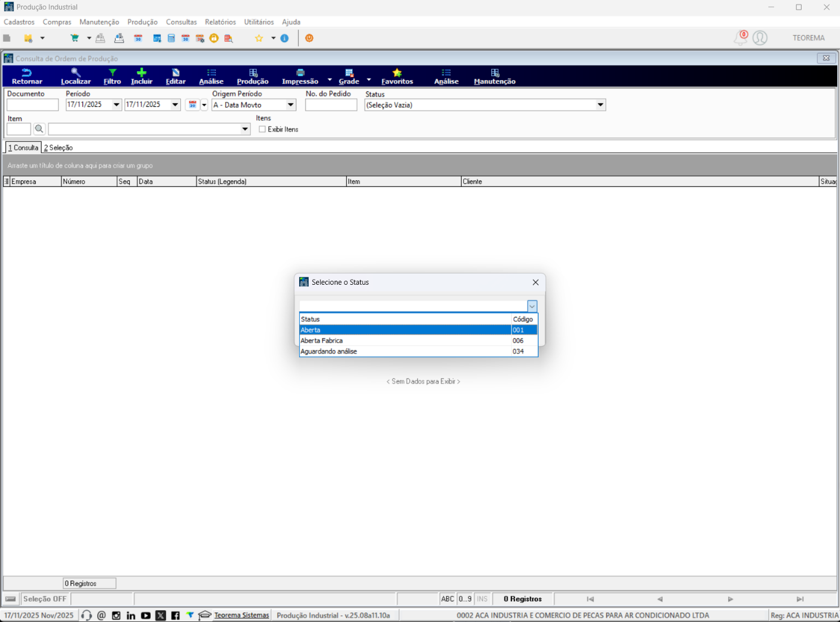Enable the Exibir Itens checkbox

click(262, 129)
